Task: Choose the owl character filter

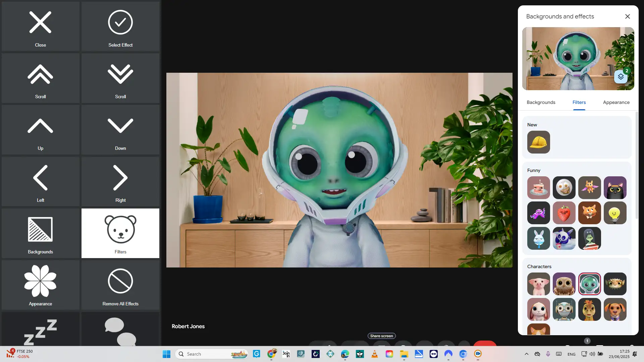Action: tap(564, 284)
